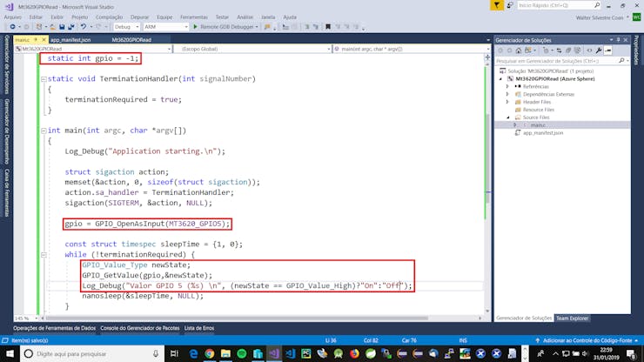Image resolution: width=644 pixels, height=362 pixels.
Task: Expand the Header Files folder
Action: [x=507, y=102]
